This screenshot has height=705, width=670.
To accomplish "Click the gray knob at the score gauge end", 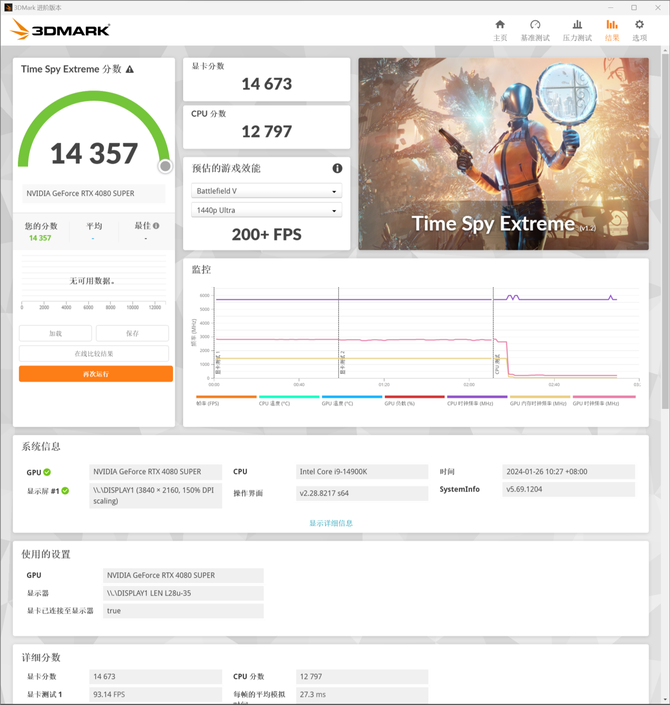I will (x=165, y=166).
